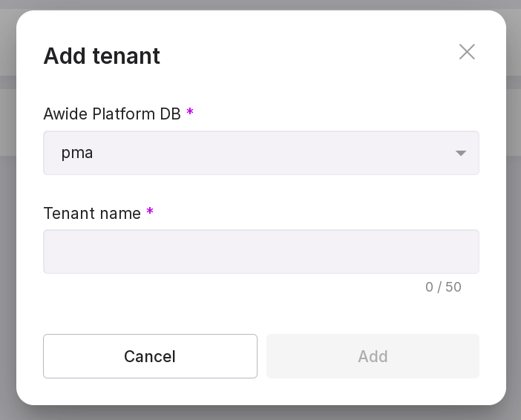Click the Tenant name label
This screenshot has width=521, height=420.
92,213
